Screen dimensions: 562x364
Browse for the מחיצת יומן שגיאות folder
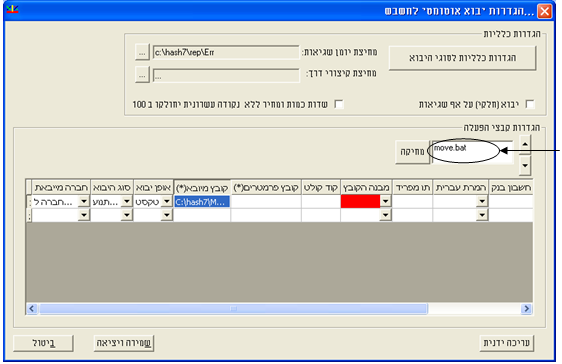click(142, 52)
